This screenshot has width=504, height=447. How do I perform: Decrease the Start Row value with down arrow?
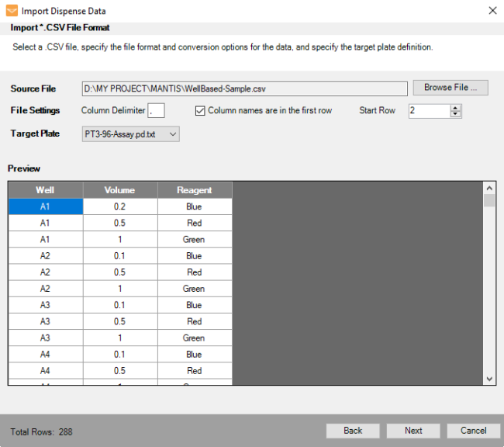[x=455, y=113]
